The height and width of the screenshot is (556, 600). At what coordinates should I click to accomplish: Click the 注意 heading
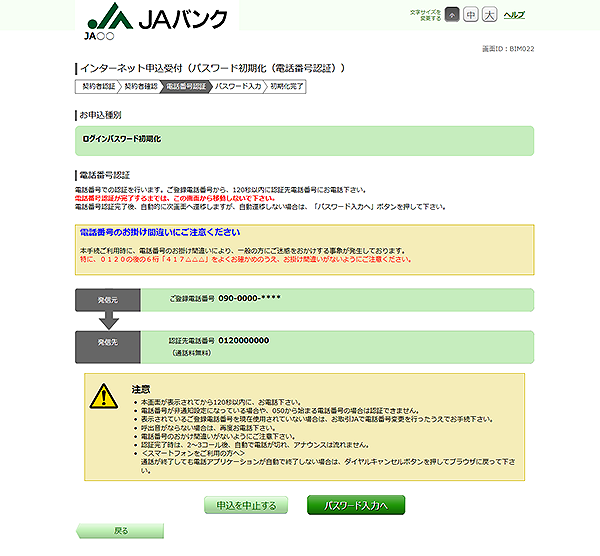pyautogui.click(x=141, y=390)
